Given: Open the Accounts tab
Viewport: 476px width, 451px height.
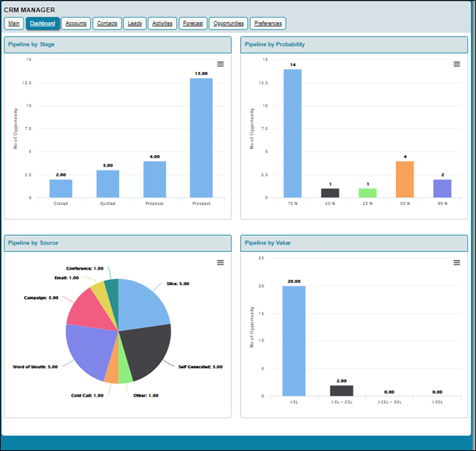Looking at the screenshot, I should click(x=76, y=24).
